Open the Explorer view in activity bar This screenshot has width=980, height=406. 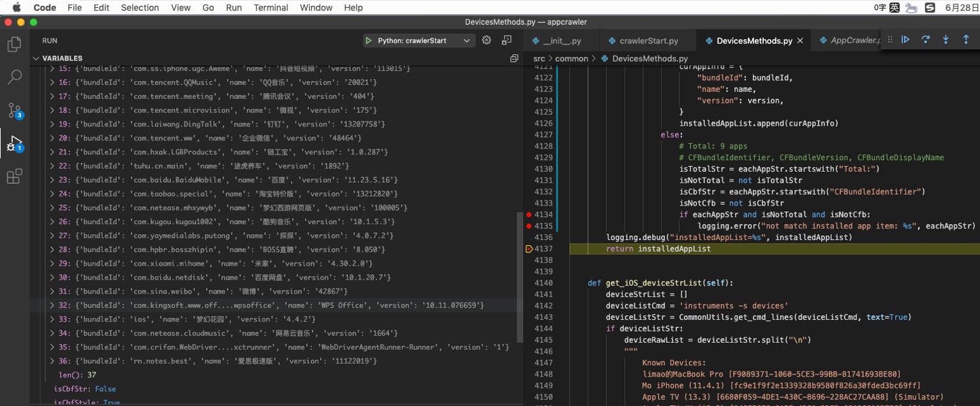14,44
